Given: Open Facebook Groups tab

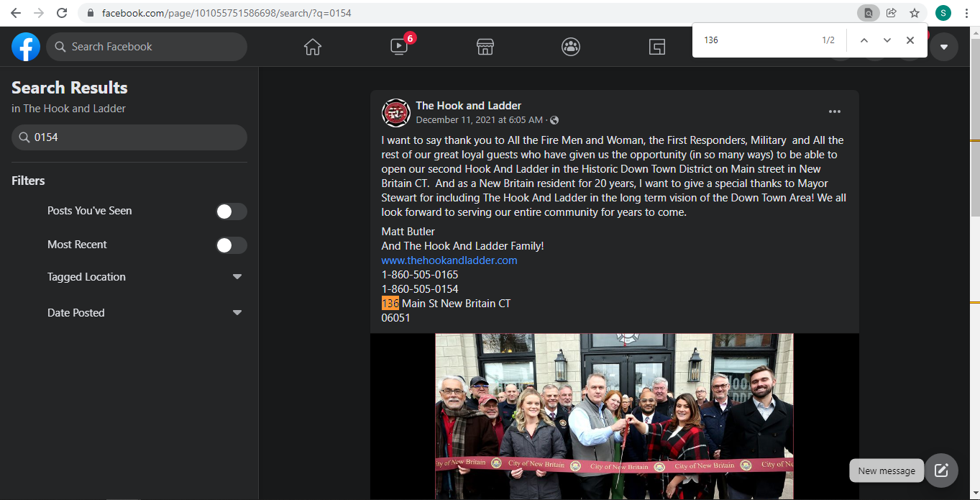Looking at the screenshot, I should pyautogui.click(x=571, y=47).
